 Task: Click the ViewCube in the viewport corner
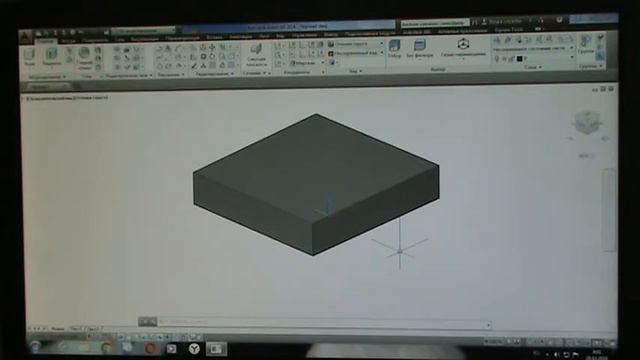pos(587,122)
